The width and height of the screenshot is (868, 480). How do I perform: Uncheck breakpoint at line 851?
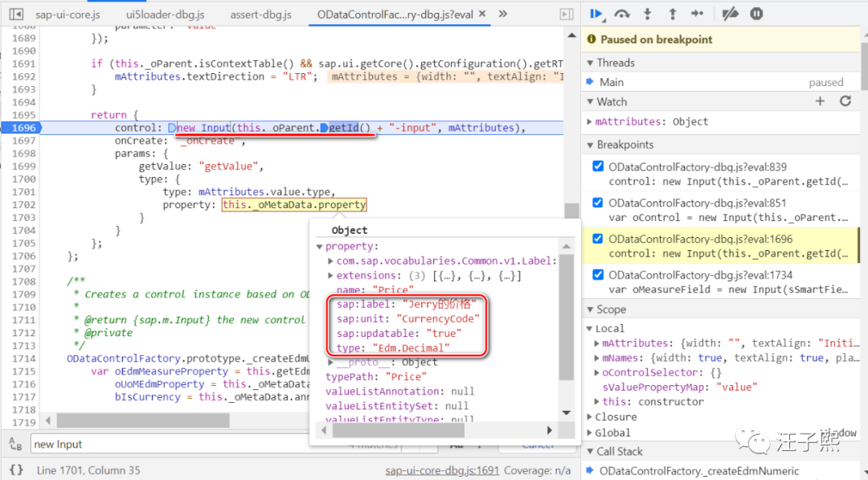pos(598,202)
